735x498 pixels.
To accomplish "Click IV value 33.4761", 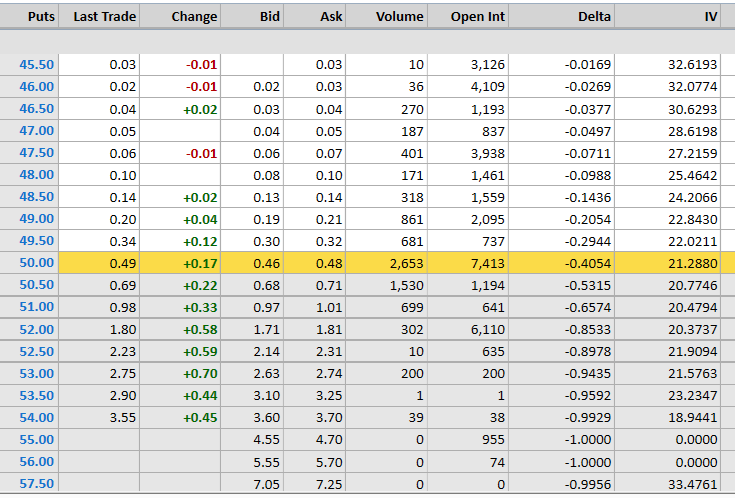I will coord(693,484).
